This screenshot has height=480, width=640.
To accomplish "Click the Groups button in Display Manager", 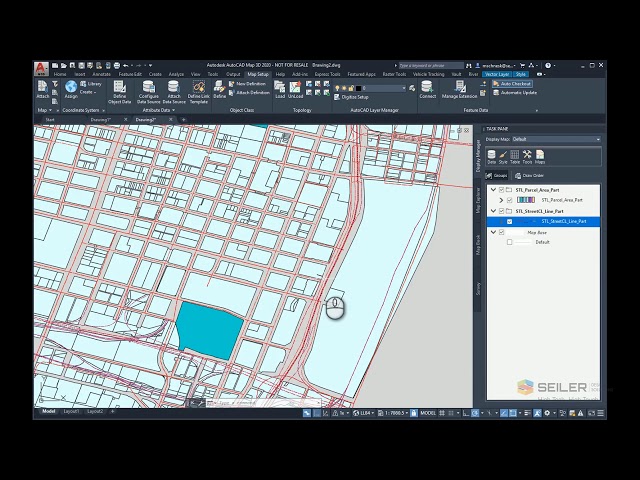I will point(497,176).
